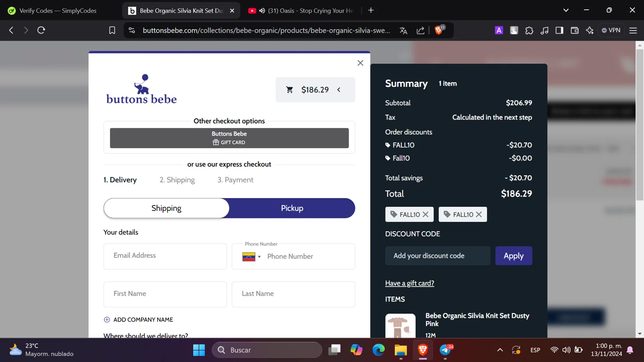This screenshot has height=362, width=644.
Task: Toggle the browser sidebar panel
Action: pos(559,30)
